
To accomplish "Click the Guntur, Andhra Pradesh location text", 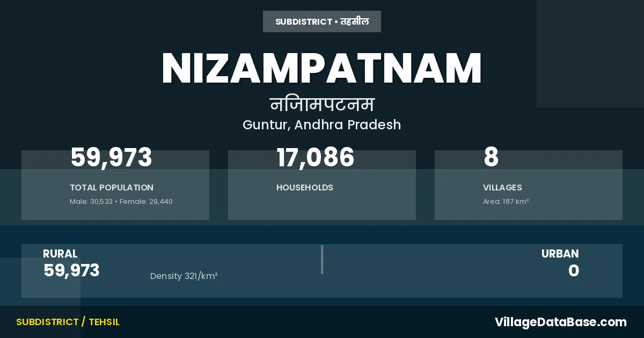I will [322, 125].
